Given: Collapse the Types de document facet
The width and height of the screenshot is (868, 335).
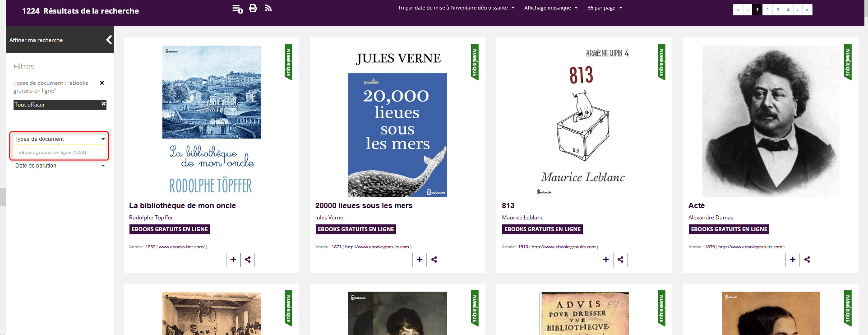Looking at the screenshot, I should click(x=60, y=139).
